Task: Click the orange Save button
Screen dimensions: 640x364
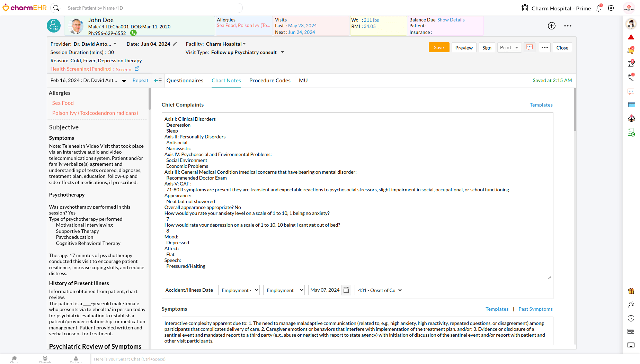Action: coord(439,48)
